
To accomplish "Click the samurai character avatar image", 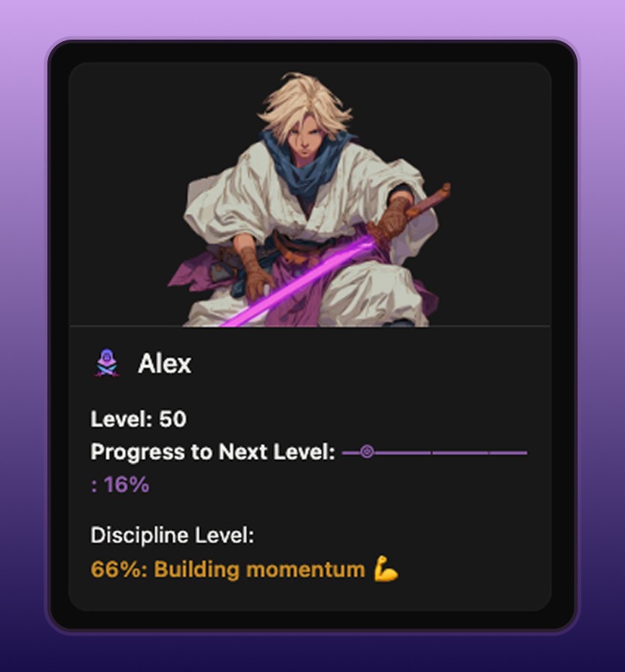I will [309, 200].
